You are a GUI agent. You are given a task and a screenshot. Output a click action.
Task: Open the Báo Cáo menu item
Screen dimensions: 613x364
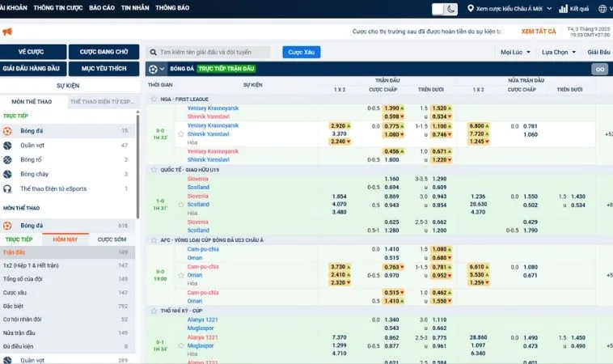102,8
